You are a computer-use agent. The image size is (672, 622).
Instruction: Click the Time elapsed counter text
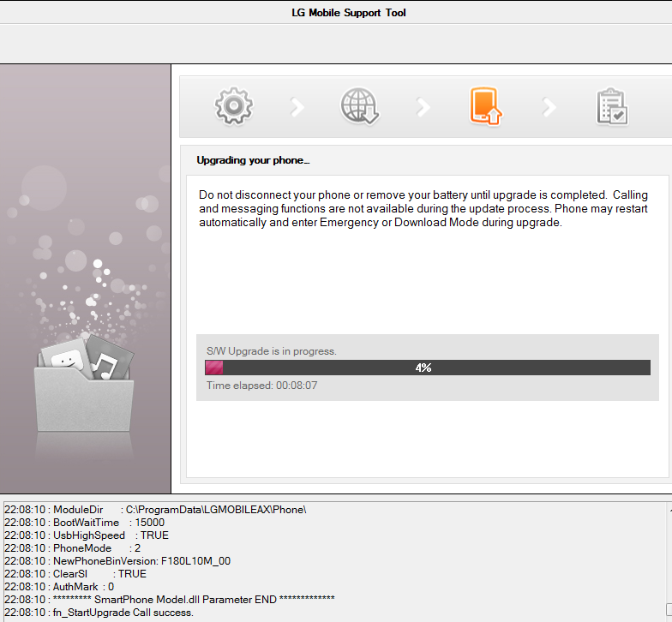coord(262,386)
